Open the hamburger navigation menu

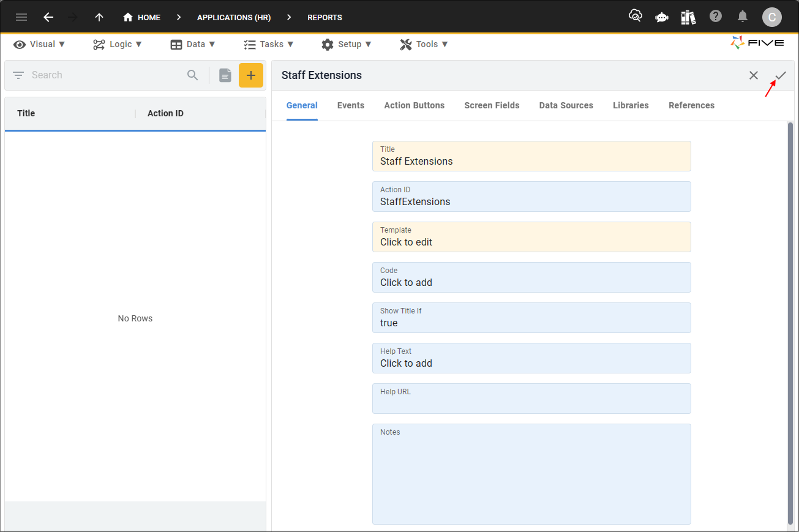pos(21,17)
